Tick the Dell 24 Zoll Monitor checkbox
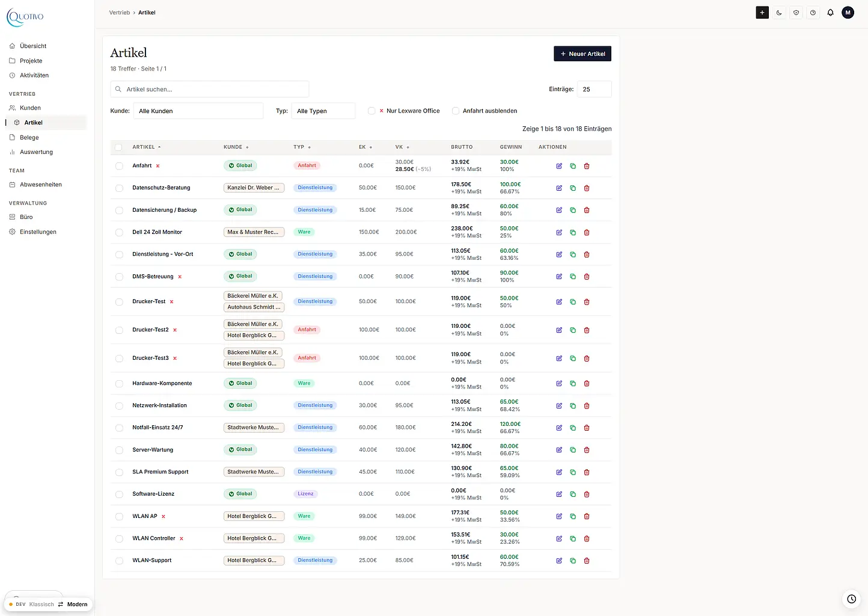This screenshot has height=616, width=868. click(119, 232)
